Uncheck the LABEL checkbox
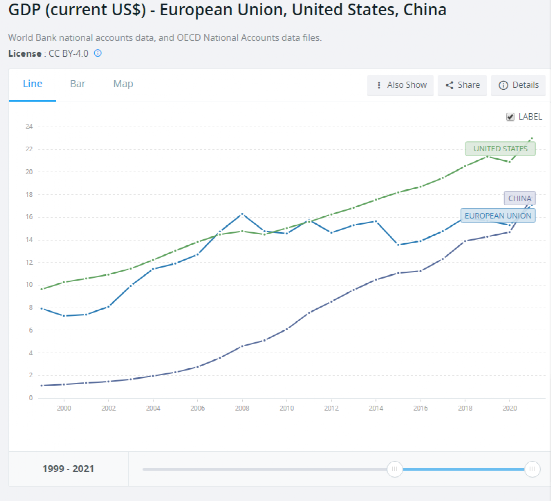 510,117
